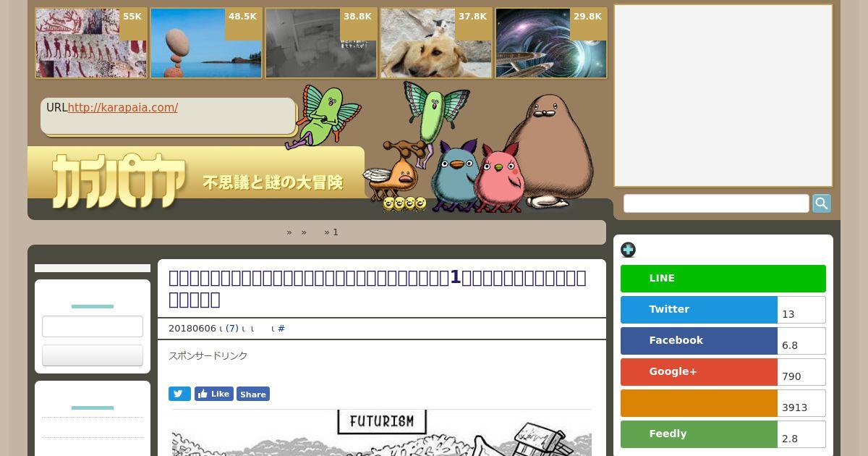Focus the left sidebar text field
Screen dimensions: 868x456
coord(93,326)
